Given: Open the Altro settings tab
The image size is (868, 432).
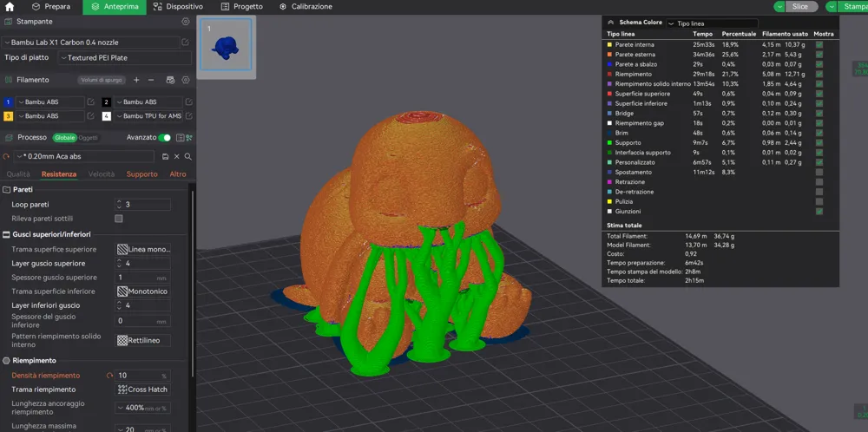Looking at the screenshot, I should [178, 174].
